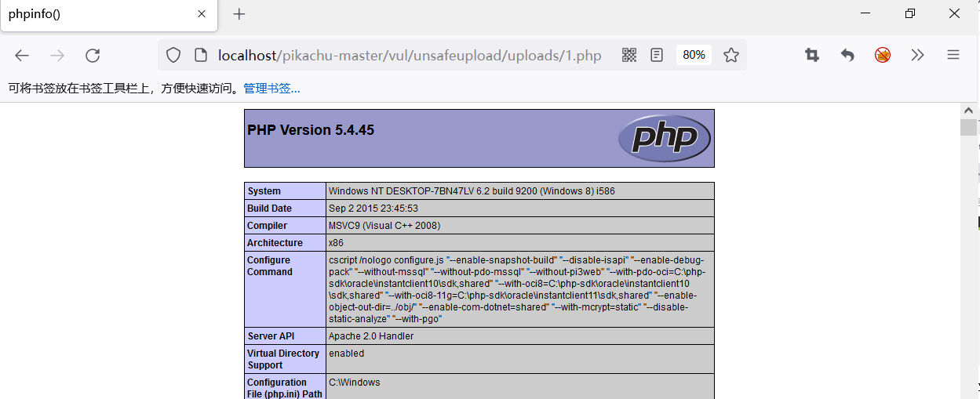Click the Configure Command label

[286, 289]
